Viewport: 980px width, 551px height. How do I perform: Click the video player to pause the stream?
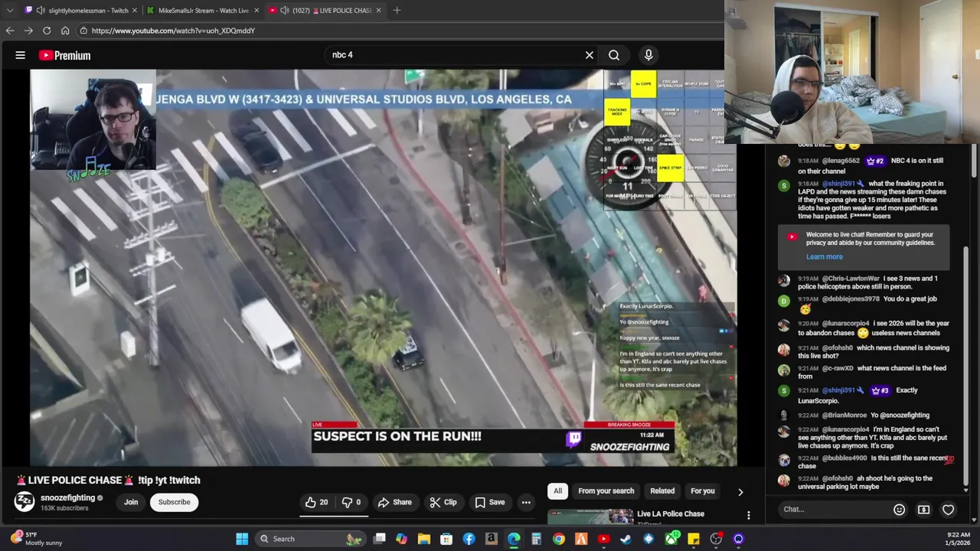pyautogui.click(x=383, y=268)
